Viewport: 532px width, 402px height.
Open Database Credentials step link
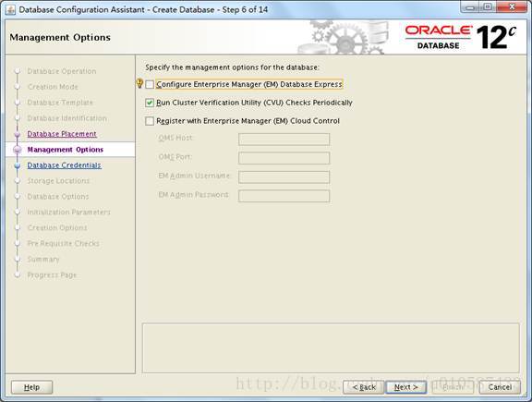click(64, 165)
